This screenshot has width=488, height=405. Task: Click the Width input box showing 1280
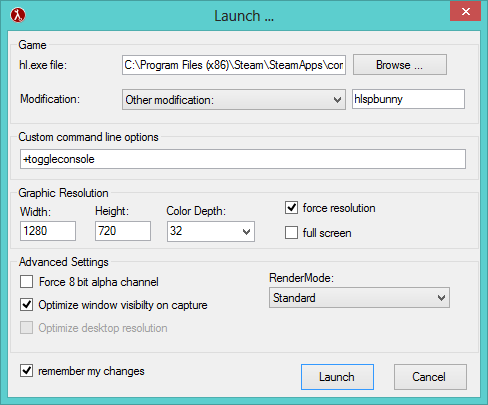click(48, 231)
